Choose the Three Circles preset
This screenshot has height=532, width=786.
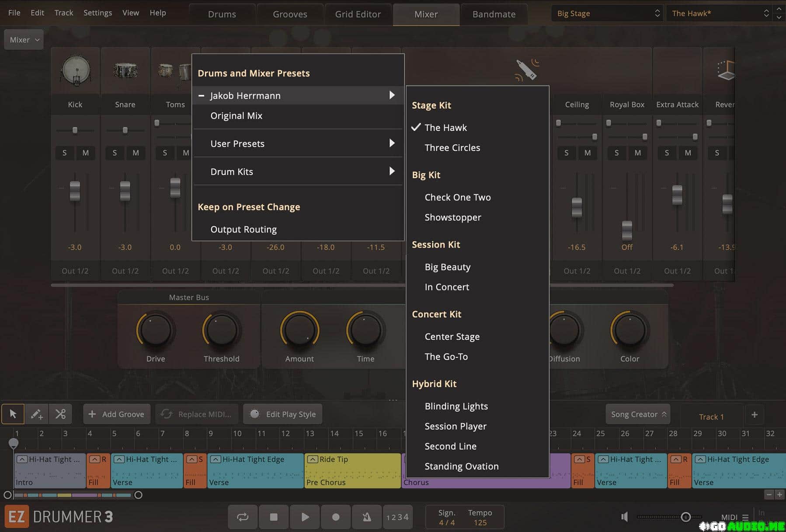tap(477, 148)
